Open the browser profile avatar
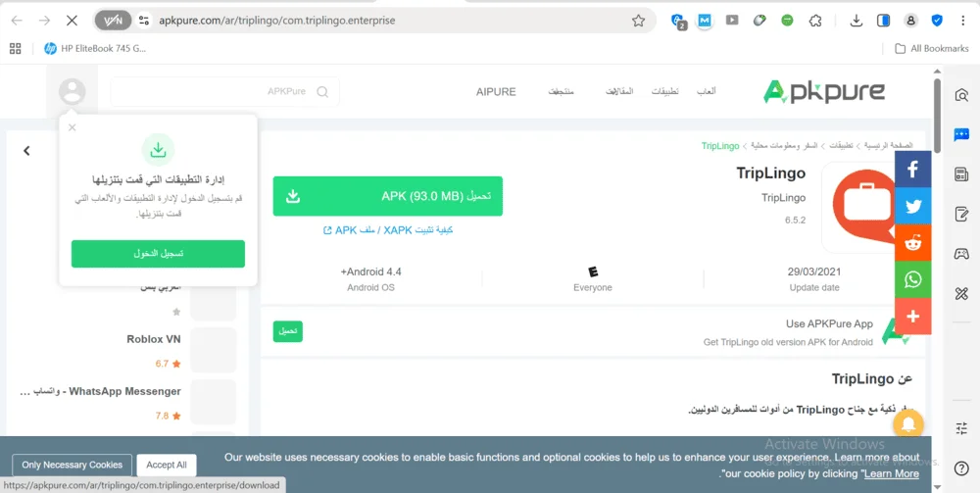 coord(910,21)
